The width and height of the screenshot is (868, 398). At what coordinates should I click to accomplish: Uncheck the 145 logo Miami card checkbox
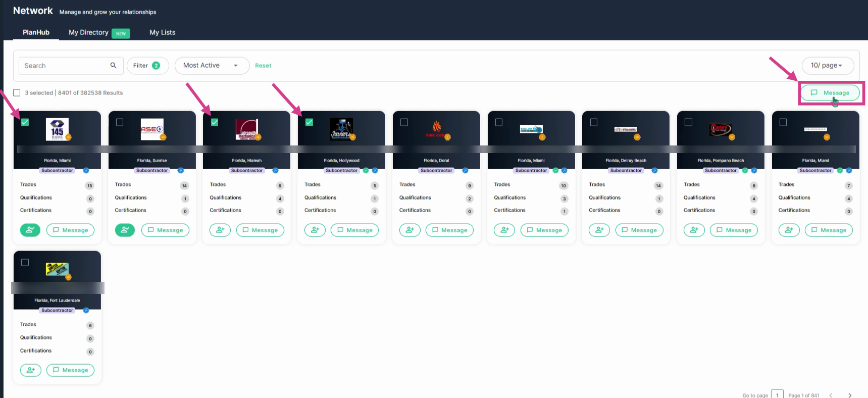pyautogui.click(x=25, y=122)
